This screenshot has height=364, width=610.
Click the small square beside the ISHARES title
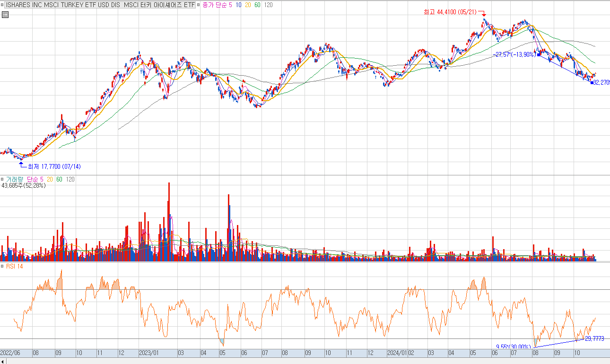pos(3,5)
